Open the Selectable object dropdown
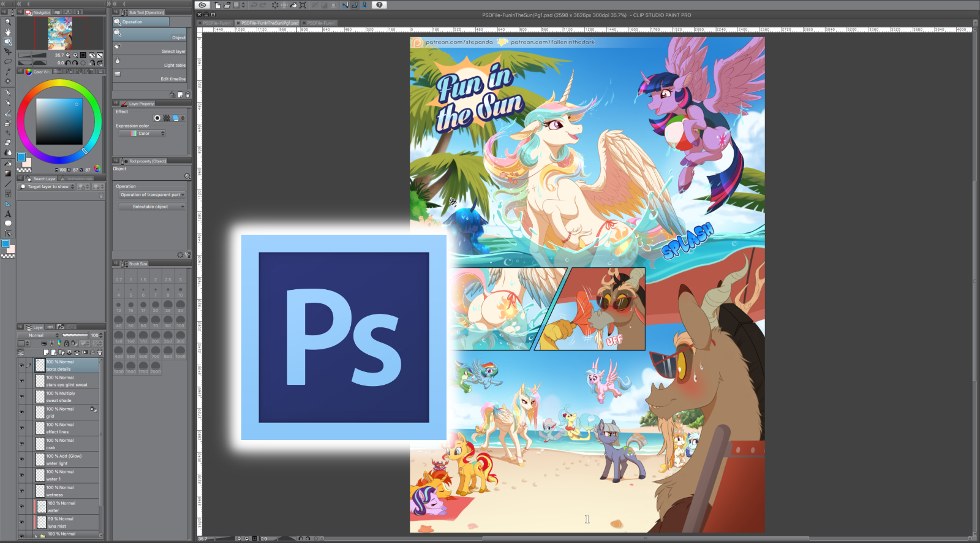980x543 pixels. (153, 207)
